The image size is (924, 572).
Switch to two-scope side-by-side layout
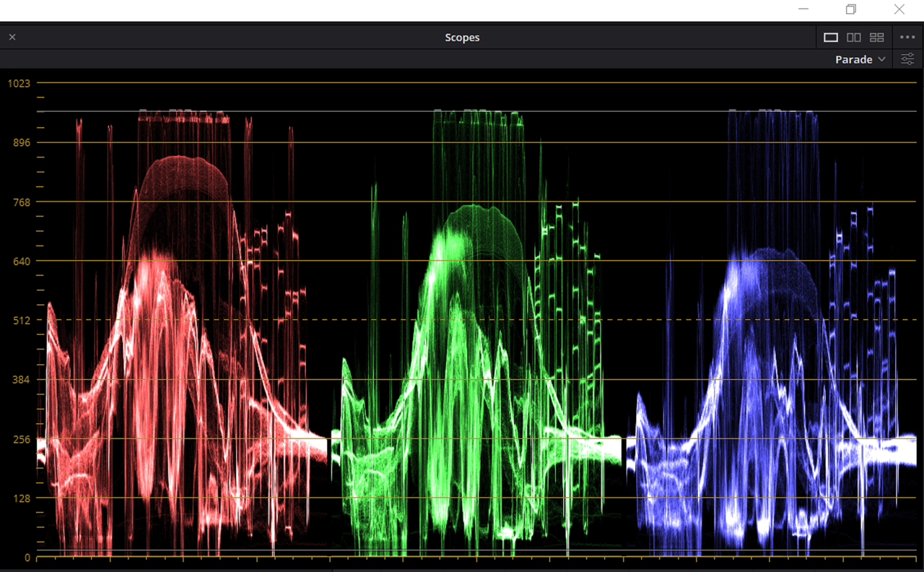[x=854, y=38]
